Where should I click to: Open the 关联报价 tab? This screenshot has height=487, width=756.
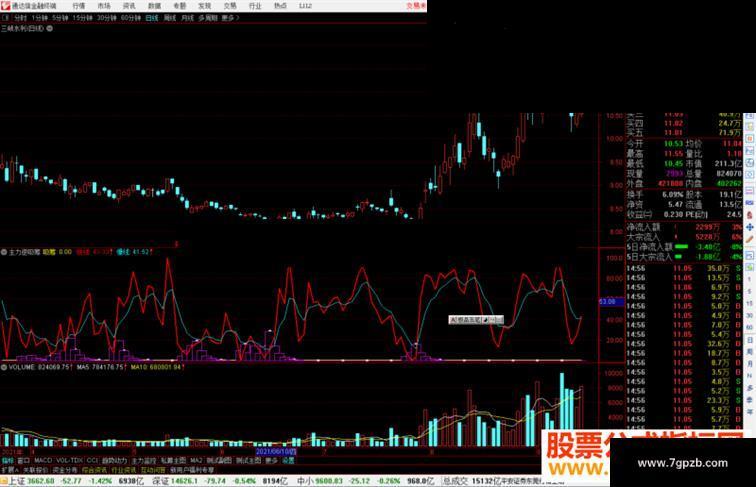coord(36,470)
